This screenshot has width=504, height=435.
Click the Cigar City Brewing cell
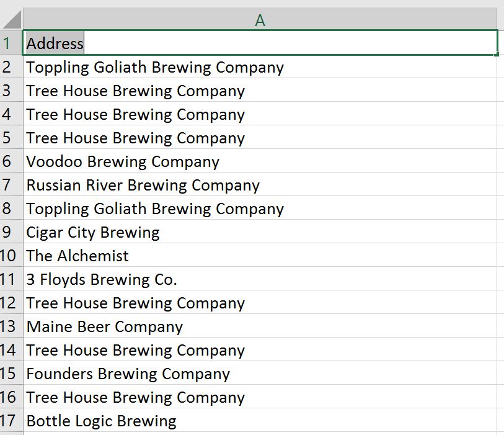[93, 233]
